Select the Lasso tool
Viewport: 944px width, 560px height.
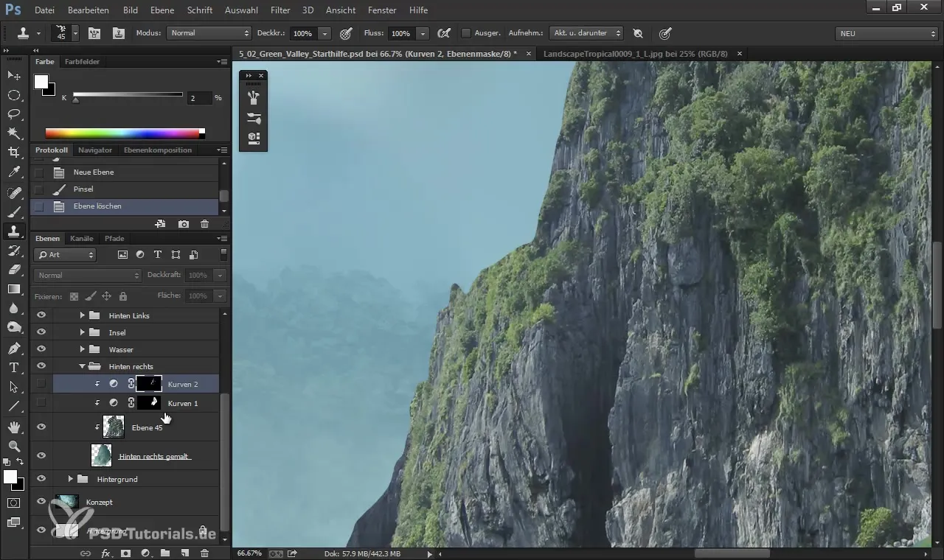coord(13,113)
